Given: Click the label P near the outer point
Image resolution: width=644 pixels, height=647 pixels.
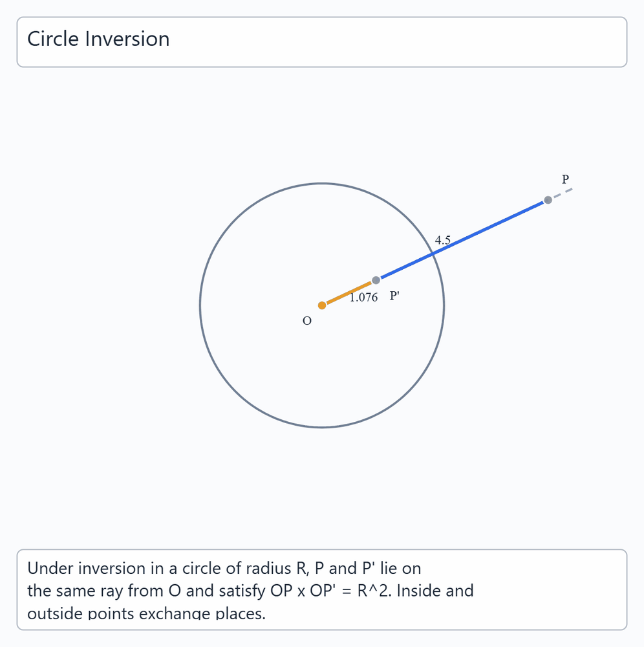Looking at the screenshot, I should [565, 179].
